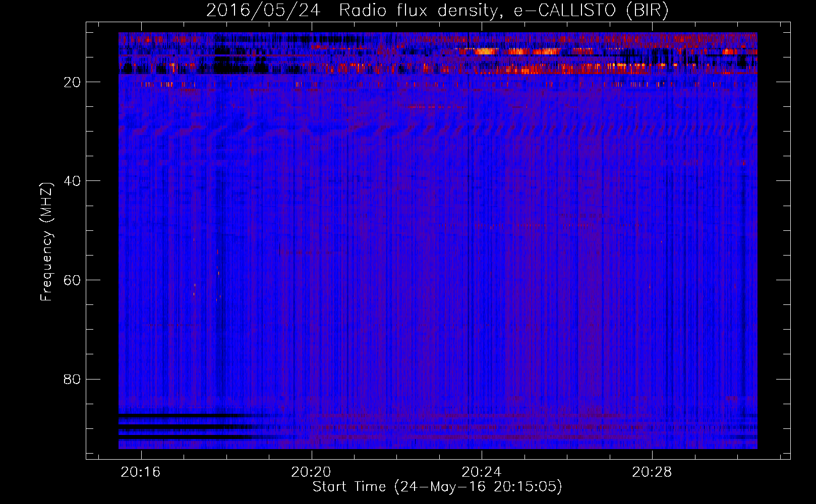Click the plot title "2016/05/24 Radio flux density, e-CALLISTO (BIR)"
The height and width of the screenshot is (504, 816).
[x=437, y=11]
